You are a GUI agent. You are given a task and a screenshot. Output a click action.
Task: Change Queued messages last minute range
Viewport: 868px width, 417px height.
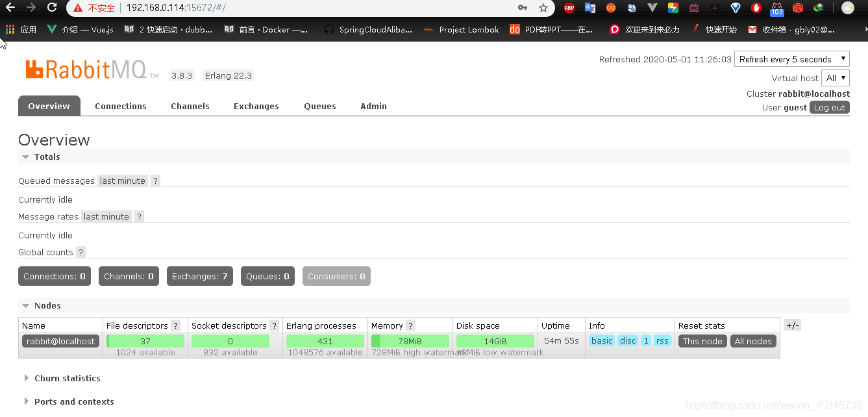[123, 181]
